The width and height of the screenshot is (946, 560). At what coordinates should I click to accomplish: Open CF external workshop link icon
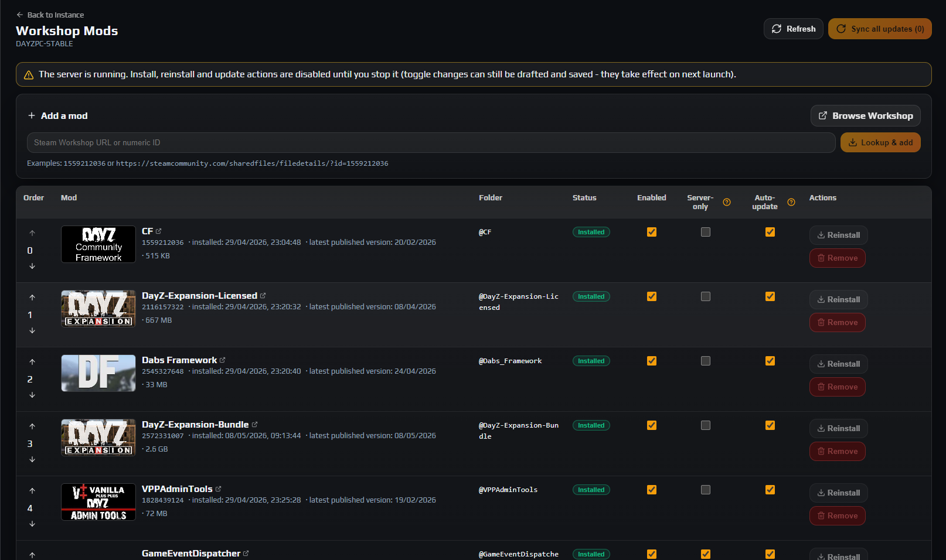coord(159,231)
